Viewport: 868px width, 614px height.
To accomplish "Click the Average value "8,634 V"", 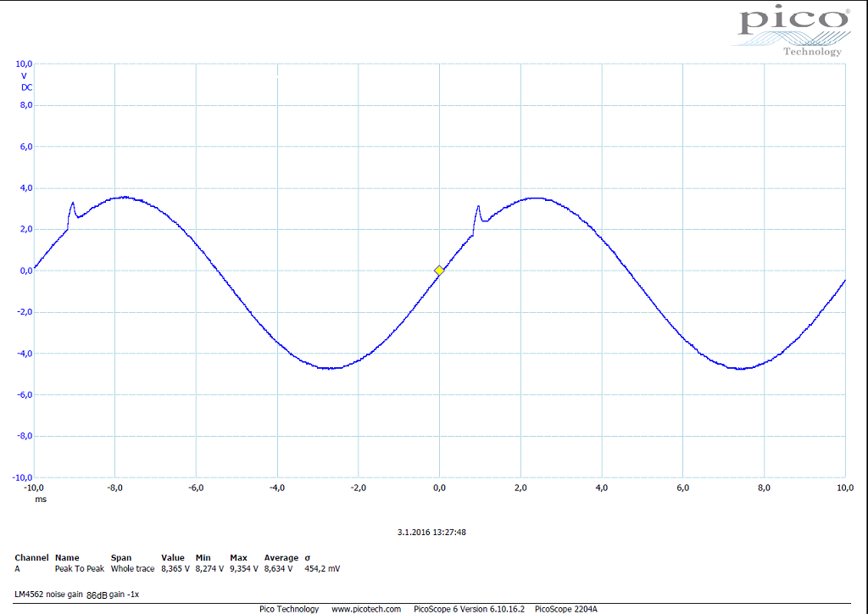I will pos(278,568).
